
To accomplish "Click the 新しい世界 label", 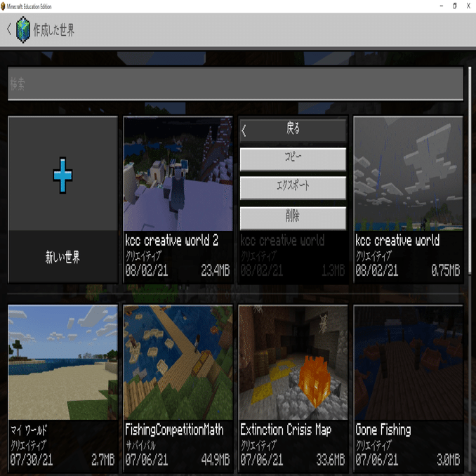I will pyautogui.click(x=62, y=257).
